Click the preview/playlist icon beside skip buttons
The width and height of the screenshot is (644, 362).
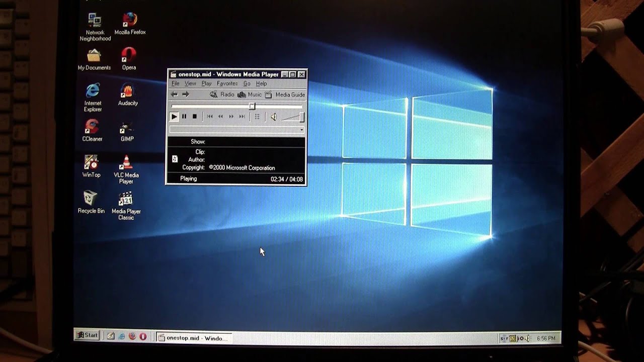257,117
